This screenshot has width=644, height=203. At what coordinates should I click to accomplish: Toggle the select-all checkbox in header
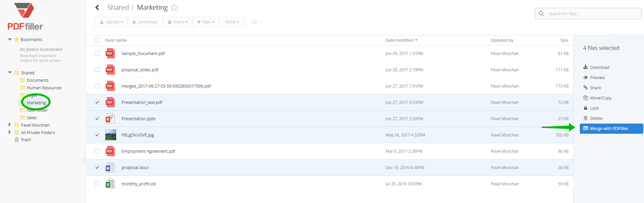[x=97, y=40]
